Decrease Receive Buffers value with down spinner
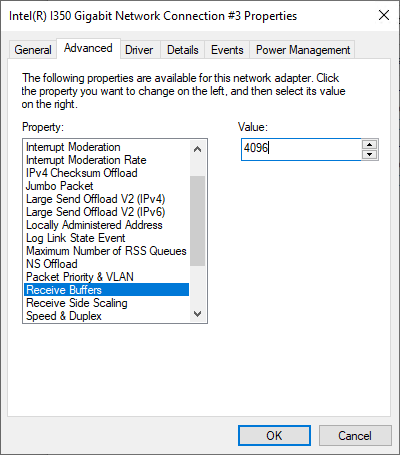The height and width of the screenshot is (455, 400). (x=369, y=154)
